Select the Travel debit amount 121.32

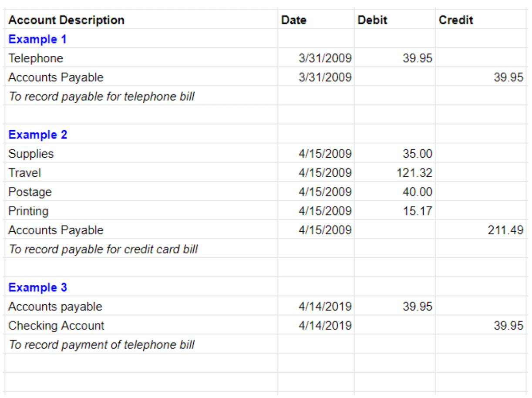pyautogui.click(x=414, y=173)
